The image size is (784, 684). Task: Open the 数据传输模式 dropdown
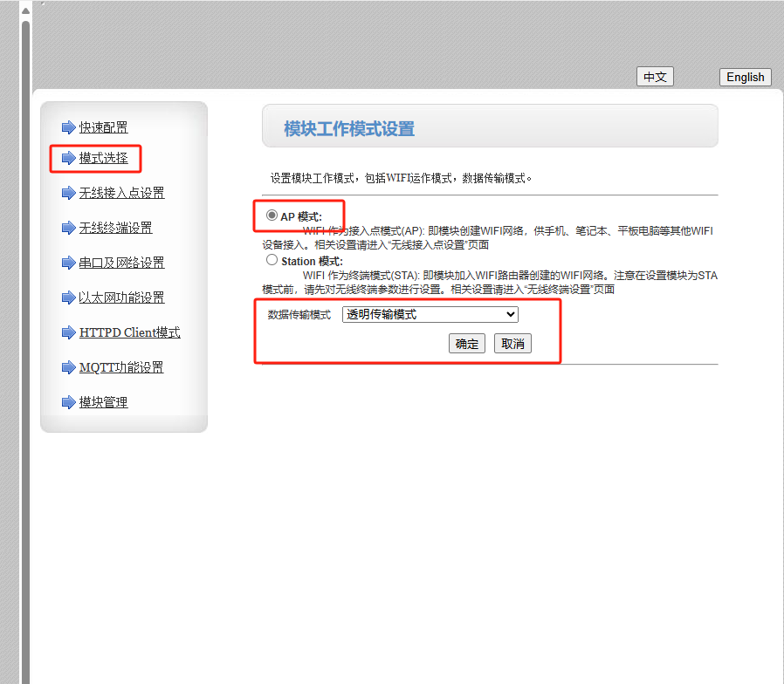430,315
